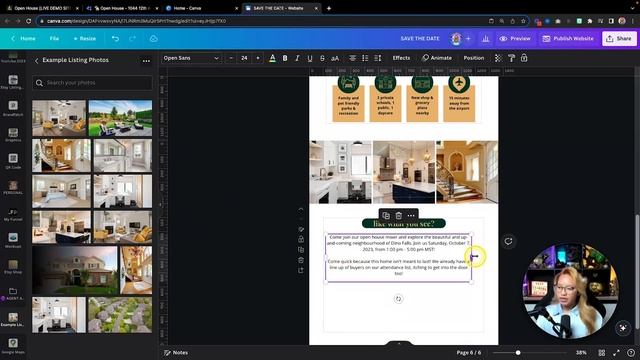Open text color picker
This screenshot has width=640, height=360.
pos(272,58)
